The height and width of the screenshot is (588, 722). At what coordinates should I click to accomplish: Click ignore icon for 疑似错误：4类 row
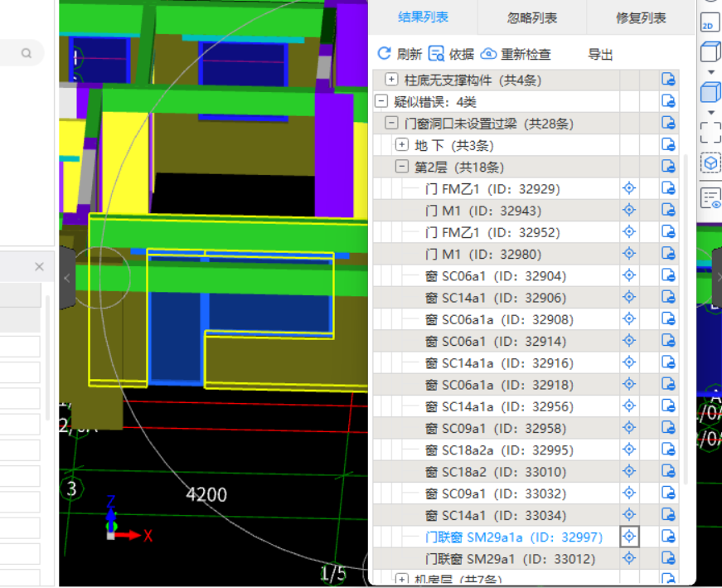coord(668,101)
